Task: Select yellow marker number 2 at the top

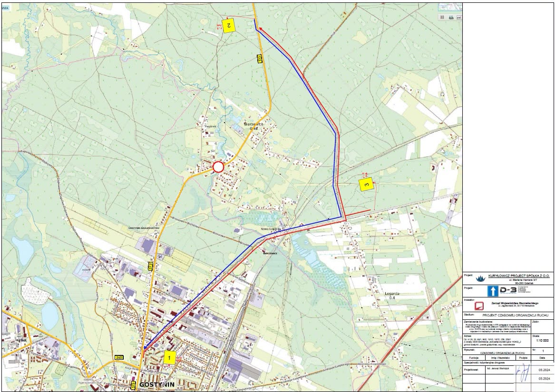Action: click(228, 26)
